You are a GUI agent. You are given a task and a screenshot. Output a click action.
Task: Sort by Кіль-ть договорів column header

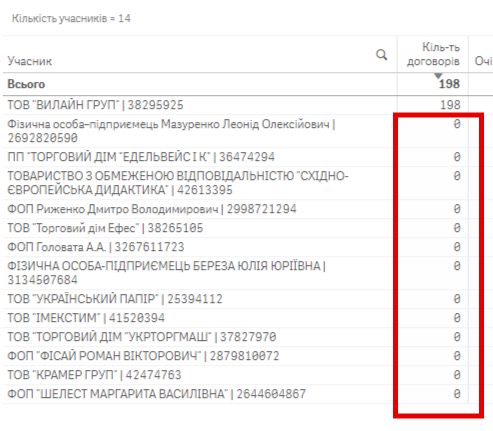[x=433, y=54]
